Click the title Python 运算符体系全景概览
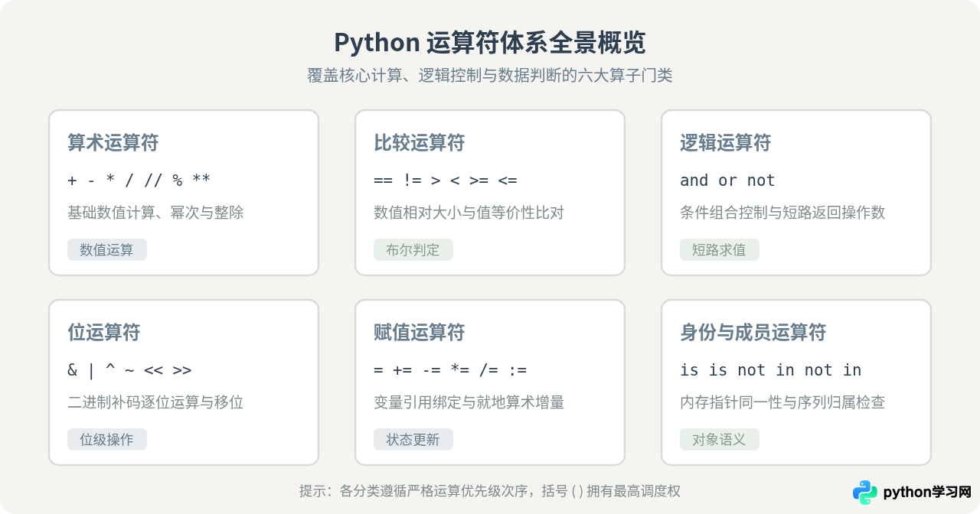This screenshot has height=514, width=980. pos(490,42)
